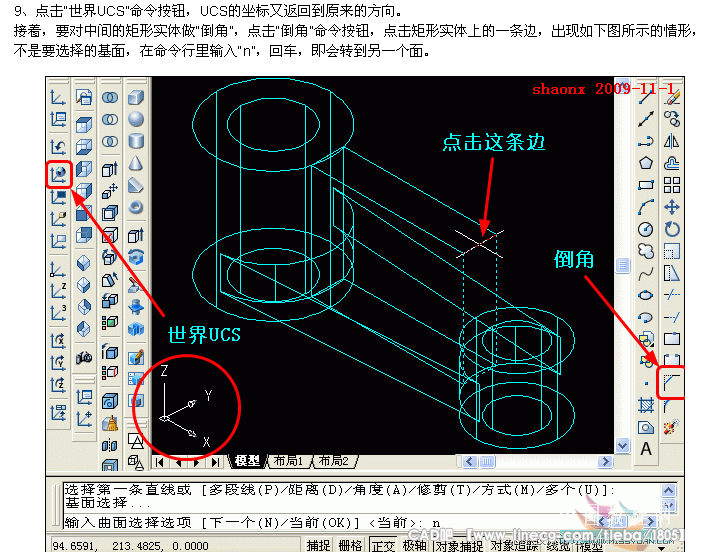714x552 pixels.
Task: Click the solids Union icon
Action: pyautogui.click(x=110, y=98)
